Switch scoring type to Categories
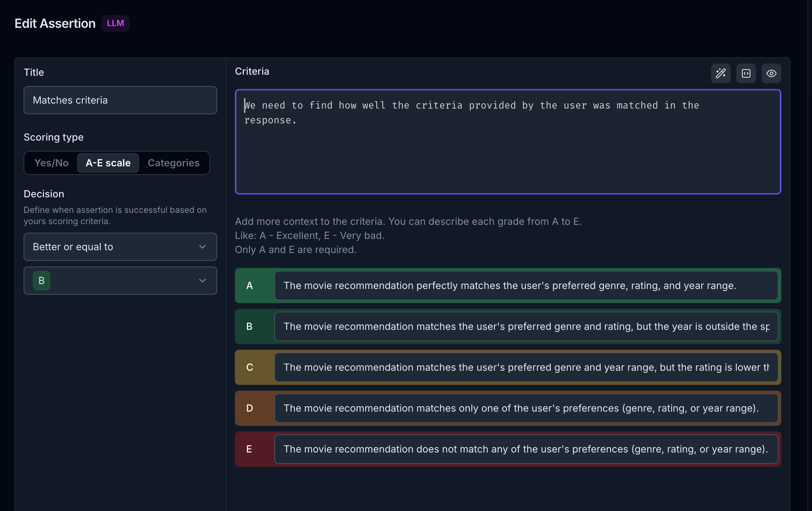 [174, 162]
